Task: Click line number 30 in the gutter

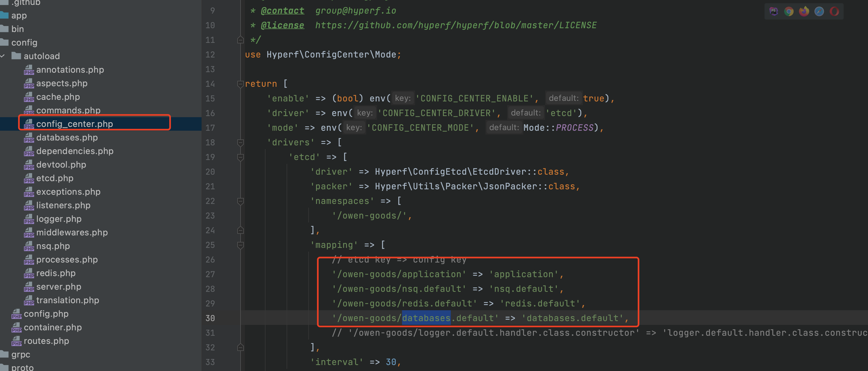Action: pyautogui.click(x=210, y=318)
